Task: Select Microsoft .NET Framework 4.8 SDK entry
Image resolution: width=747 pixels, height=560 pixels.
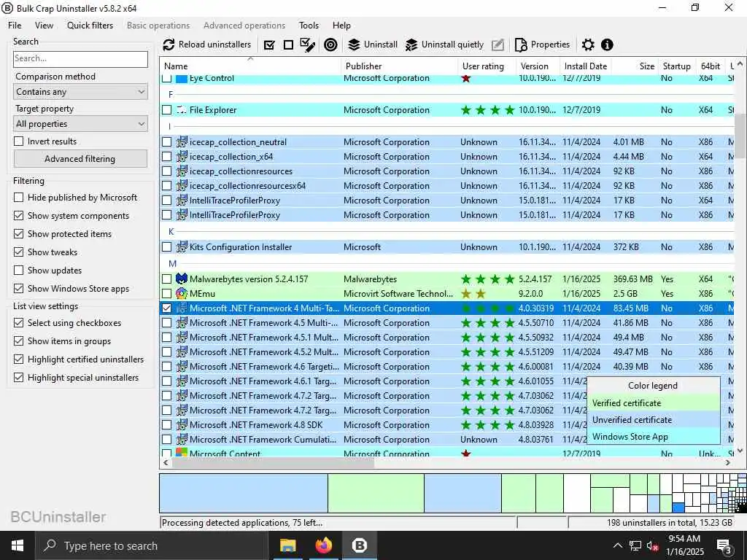Action: 256,425
